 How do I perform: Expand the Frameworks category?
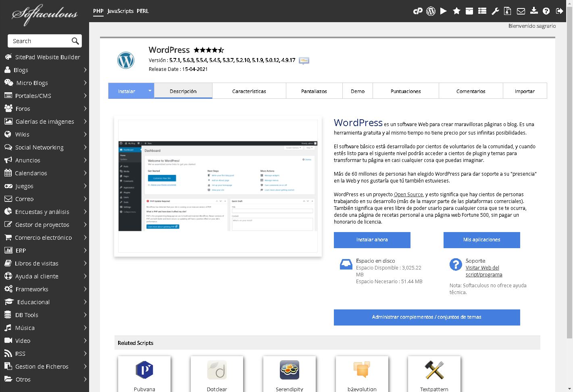pyautogui.click(x=44, y=289)
